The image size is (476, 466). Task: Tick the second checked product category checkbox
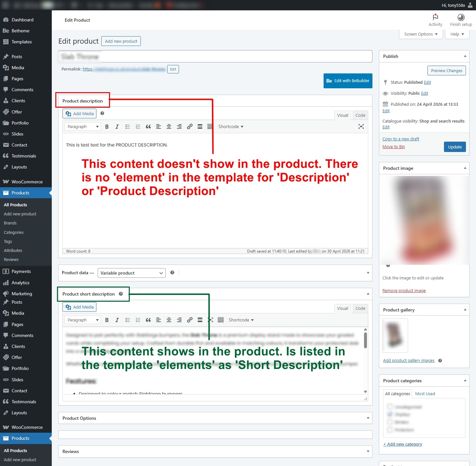[x=390, y=415]
